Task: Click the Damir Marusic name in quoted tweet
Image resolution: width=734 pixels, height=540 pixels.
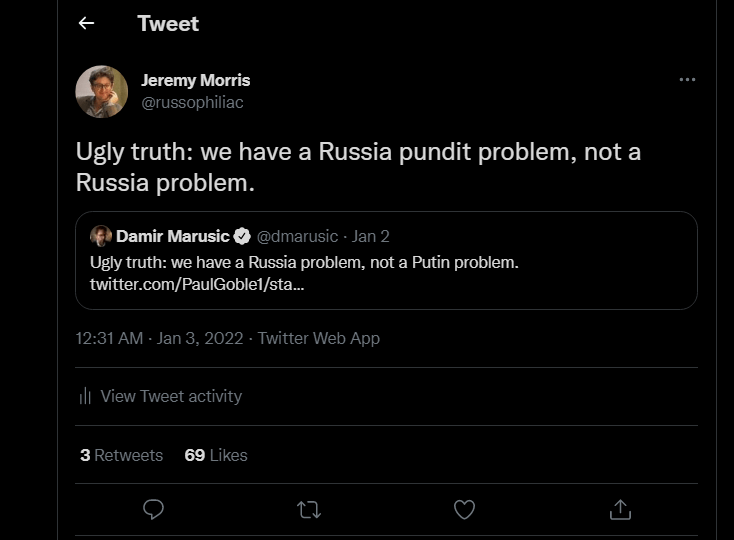Action: pos(172,237)
